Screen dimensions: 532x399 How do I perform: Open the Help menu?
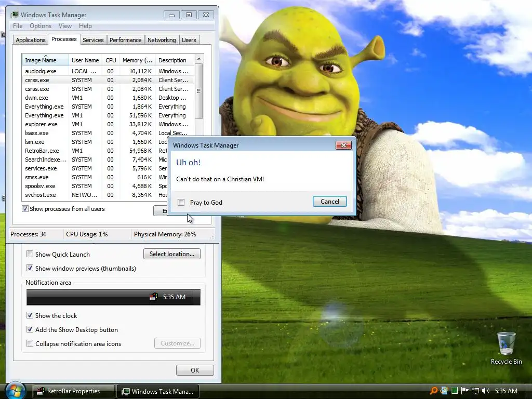click(85, 26)
